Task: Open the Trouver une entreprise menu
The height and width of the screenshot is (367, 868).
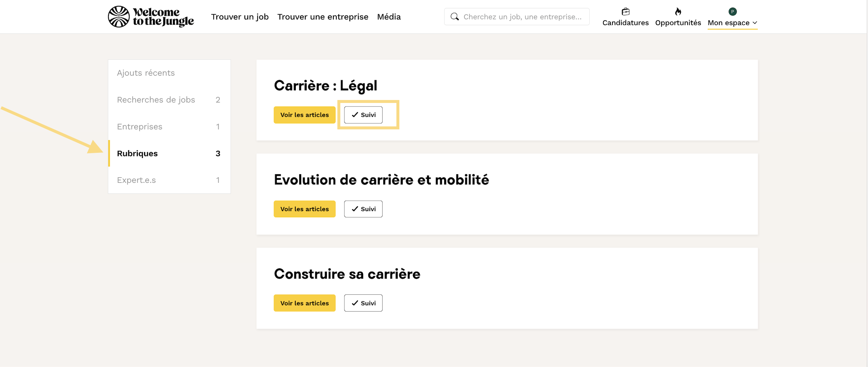Action: pos(323,17)
